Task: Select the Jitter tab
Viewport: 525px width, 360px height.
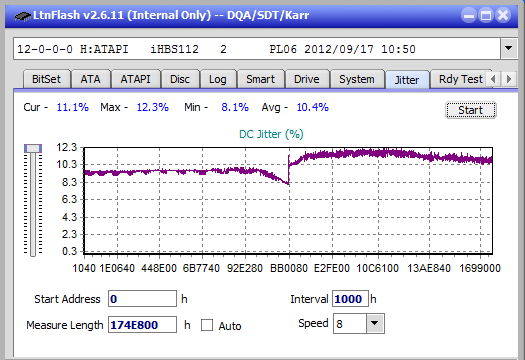Action: (x=407, y=80)
